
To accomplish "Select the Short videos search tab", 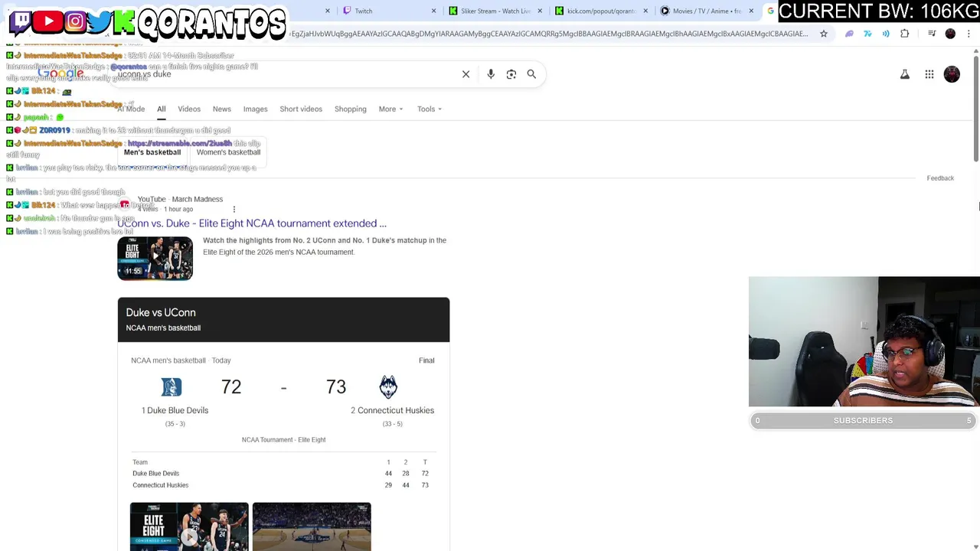I will pos(301,109).
